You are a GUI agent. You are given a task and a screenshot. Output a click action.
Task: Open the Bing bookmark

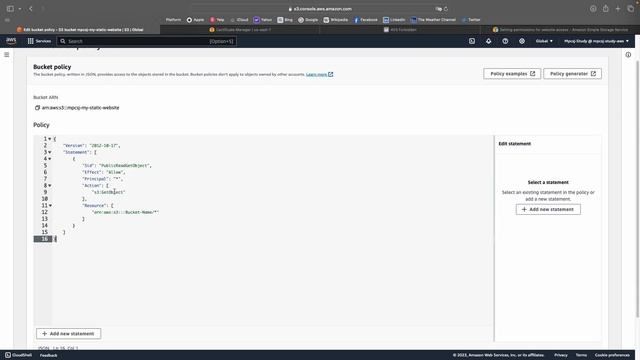285,20
